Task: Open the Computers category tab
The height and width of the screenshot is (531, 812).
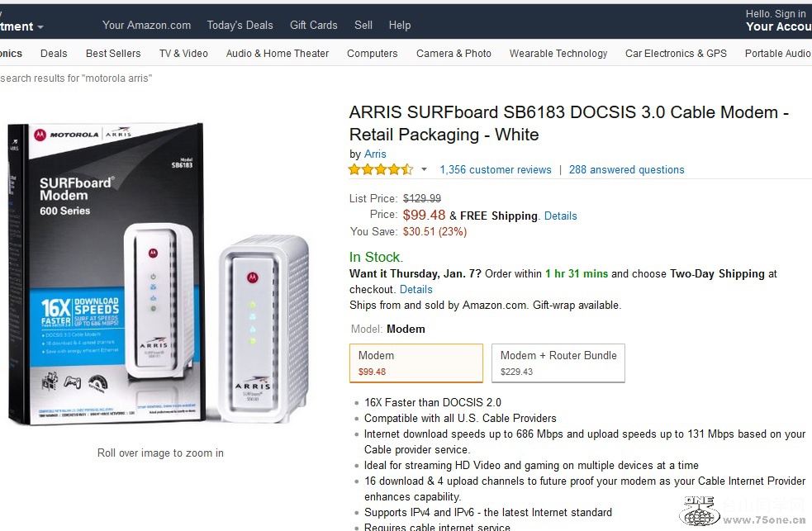Action: click(372, 53)
